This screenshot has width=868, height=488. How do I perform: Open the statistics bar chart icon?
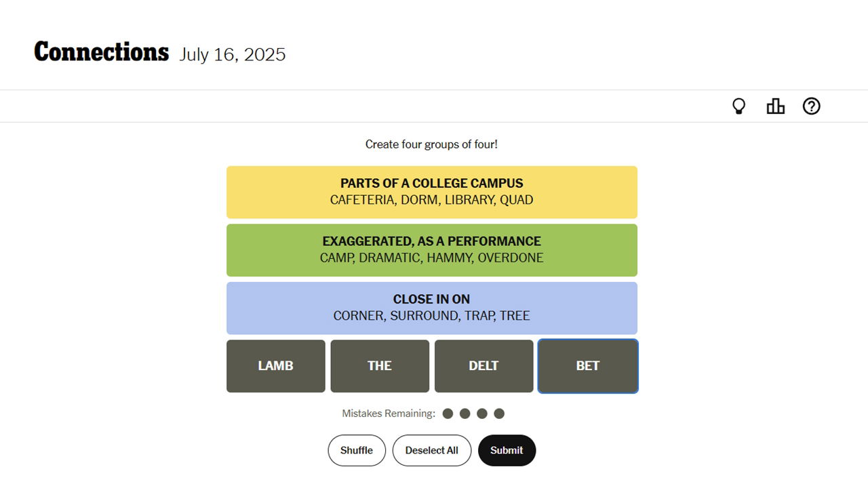[x=775, y=106]
